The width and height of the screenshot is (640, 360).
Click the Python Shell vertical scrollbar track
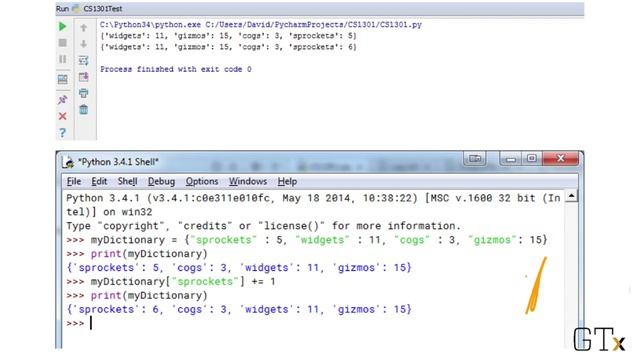coord(571,276)
